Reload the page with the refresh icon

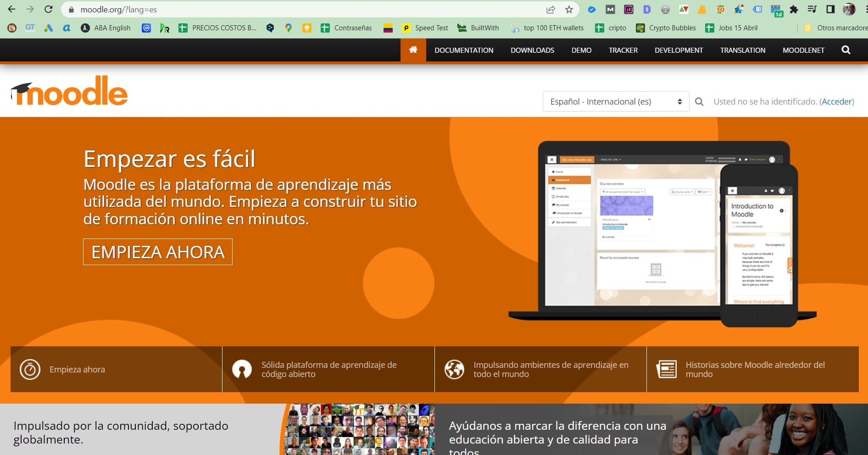48,9
